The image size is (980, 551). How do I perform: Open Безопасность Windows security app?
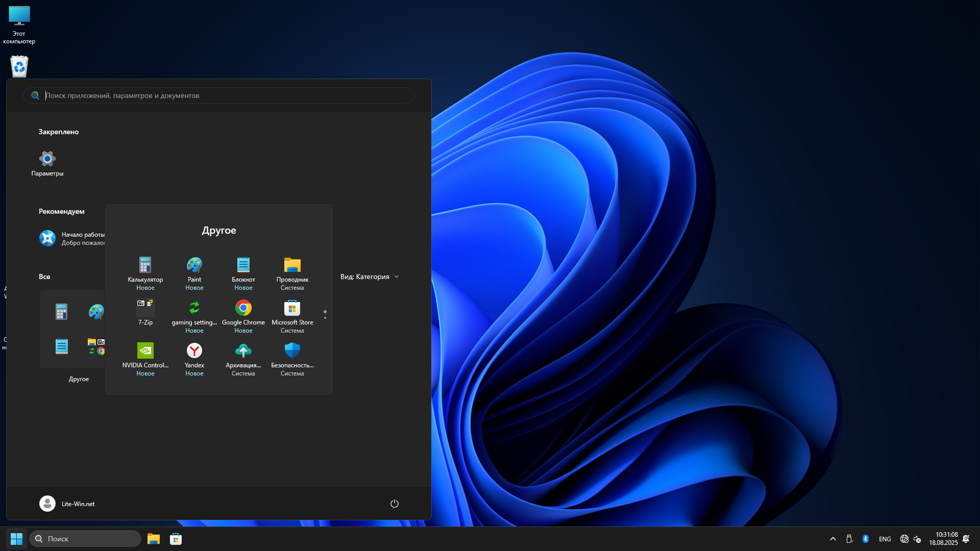[292, 351]
